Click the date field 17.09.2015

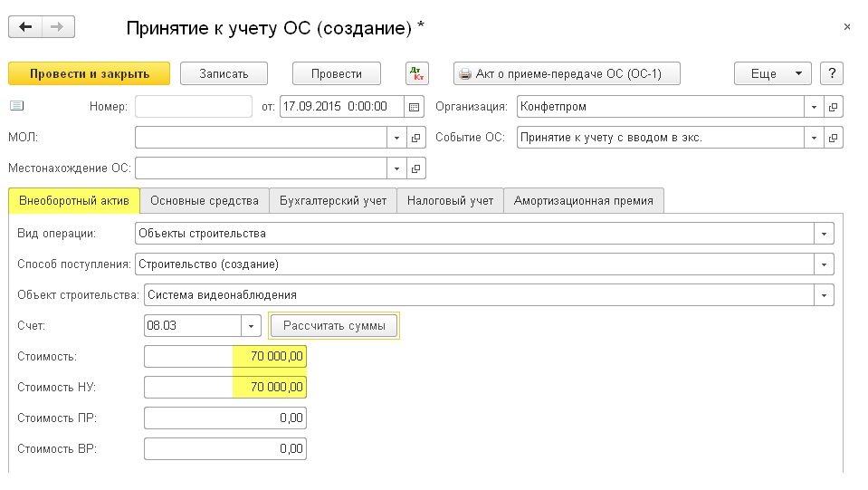click(341, 107)
